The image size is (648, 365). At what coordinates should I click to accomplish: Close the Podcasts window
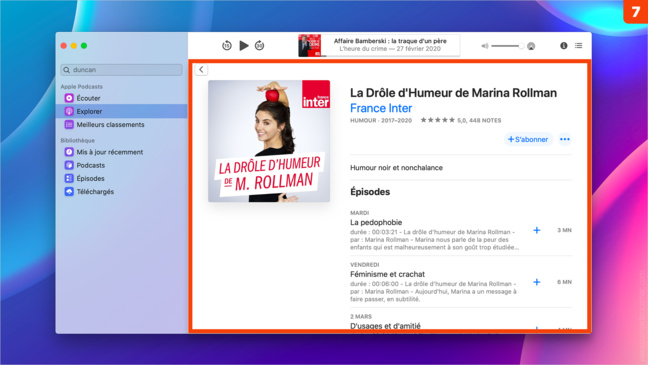(64, 46)
